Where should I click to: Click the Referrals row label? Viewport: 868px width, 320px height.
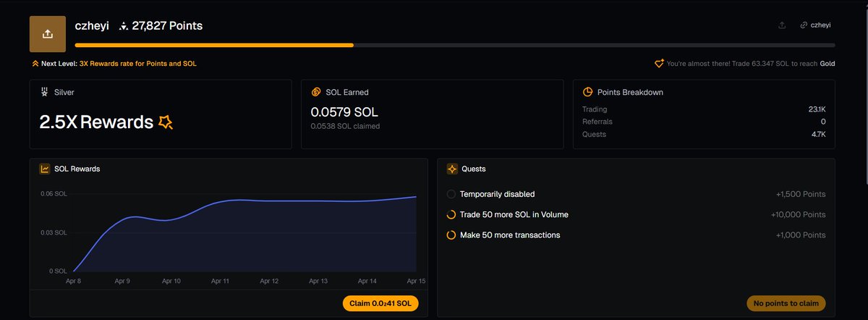point(597,122)
